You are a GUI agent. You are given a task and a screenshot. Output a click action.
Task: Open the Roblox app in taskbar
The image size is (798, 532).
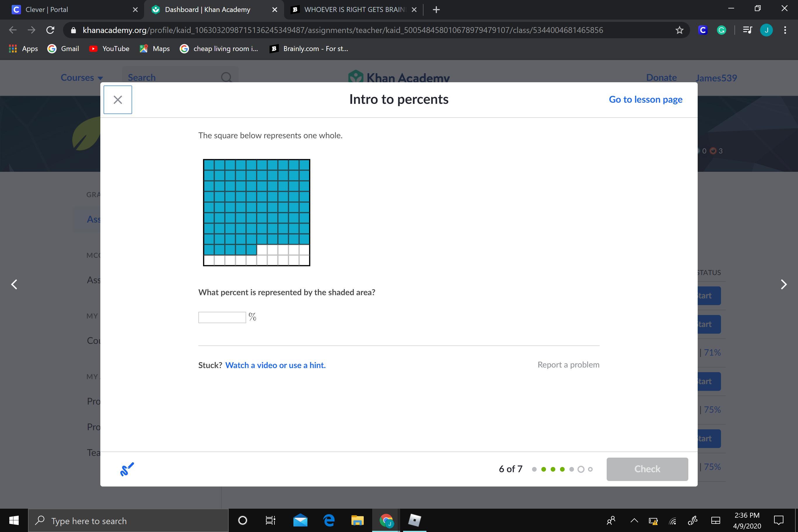pos(414,520)
